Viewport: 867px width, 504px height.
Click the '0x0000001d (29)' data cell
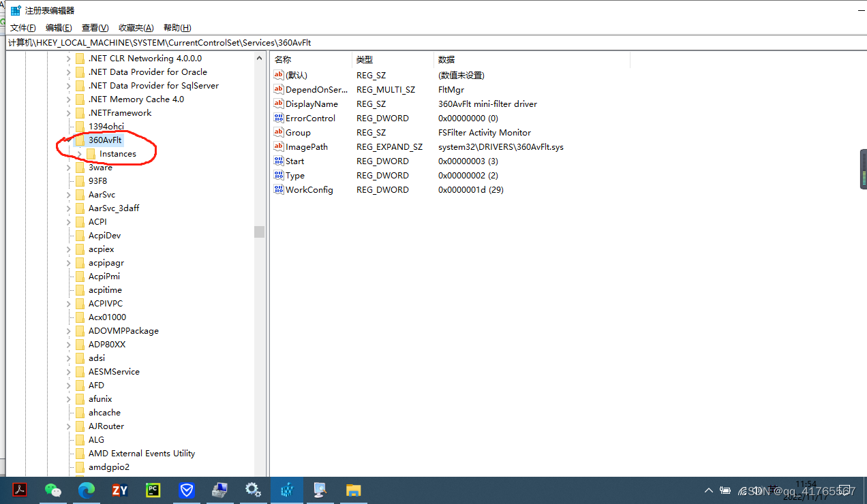pyautogui.click(x=471, y=189)
